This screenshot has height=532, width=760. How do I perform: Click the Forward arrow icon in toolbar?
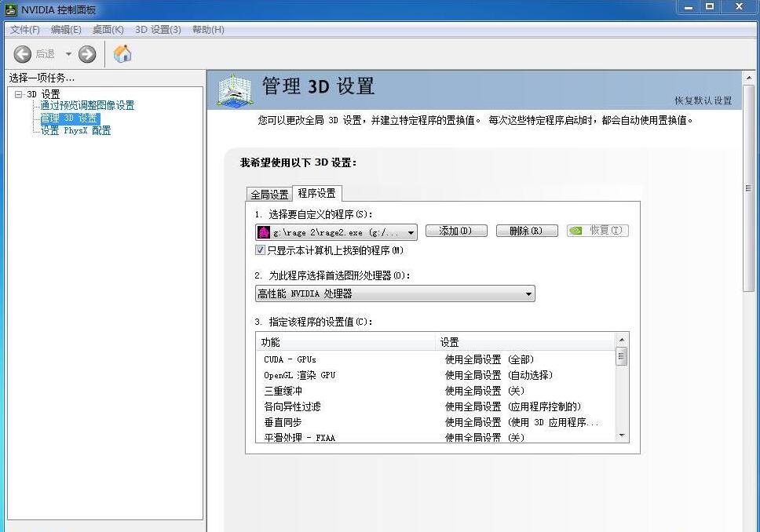(87, 54)
